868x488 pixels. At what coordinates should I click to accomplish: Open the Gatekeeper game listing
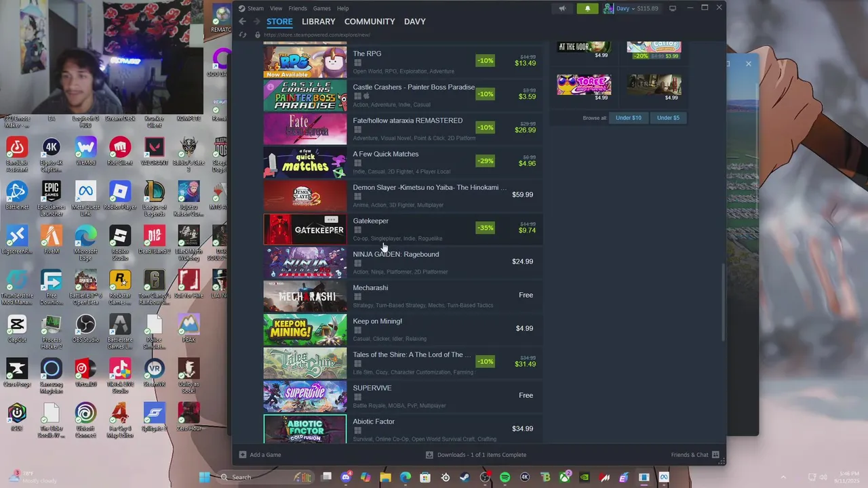403,230
